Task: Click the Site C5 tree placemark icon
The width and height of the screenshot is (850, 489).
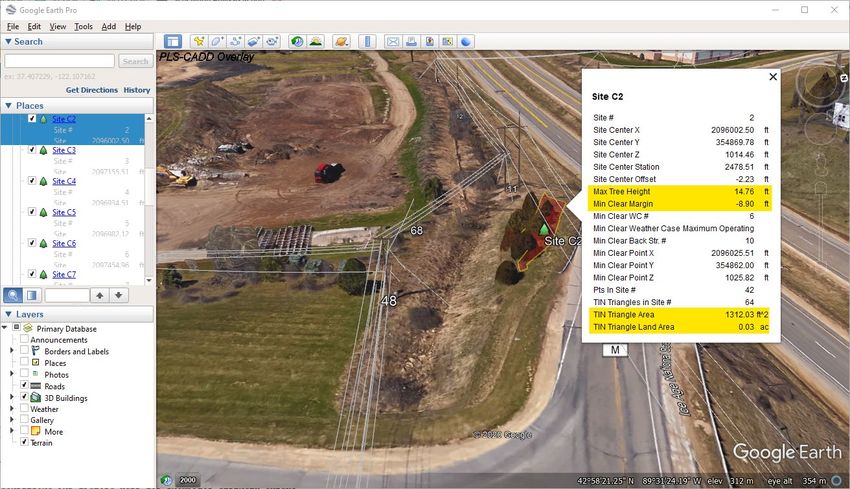Action: click(44, 212)
